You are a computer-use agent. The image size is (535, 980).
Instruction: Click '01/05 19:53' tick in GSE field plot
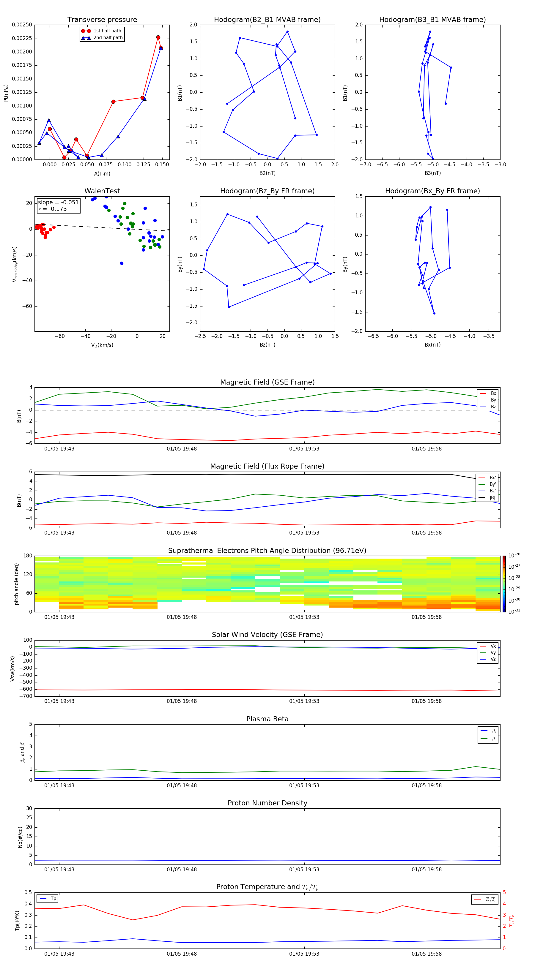point(304,449)
